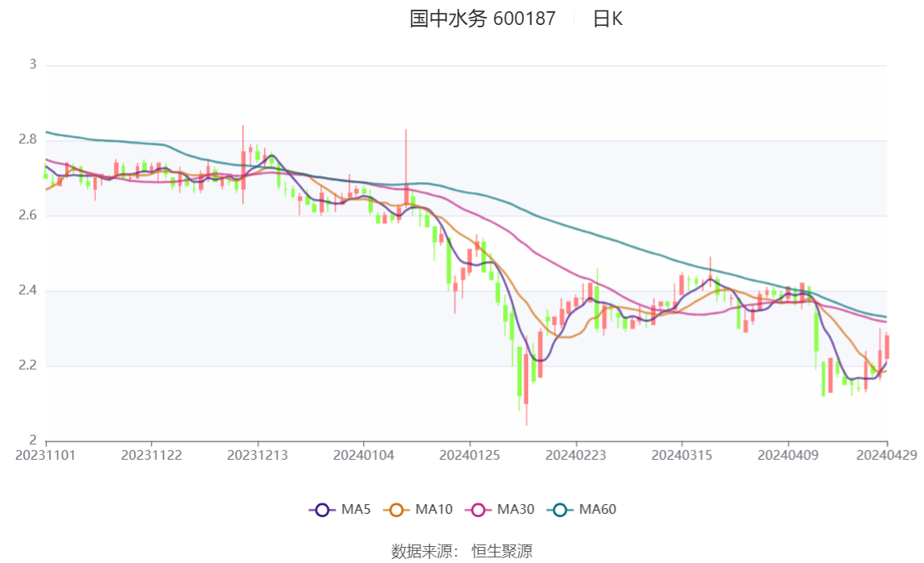Select the 20231101 date on the x-axis
The width and height of the screenshot is (924, 563).
(46, 455)
